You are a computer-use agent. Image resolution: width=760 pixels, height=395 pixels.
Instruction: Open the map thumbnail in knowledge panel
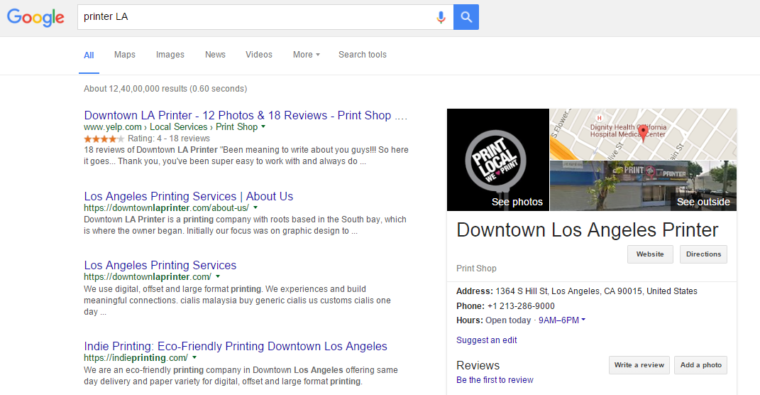[643, 134]
